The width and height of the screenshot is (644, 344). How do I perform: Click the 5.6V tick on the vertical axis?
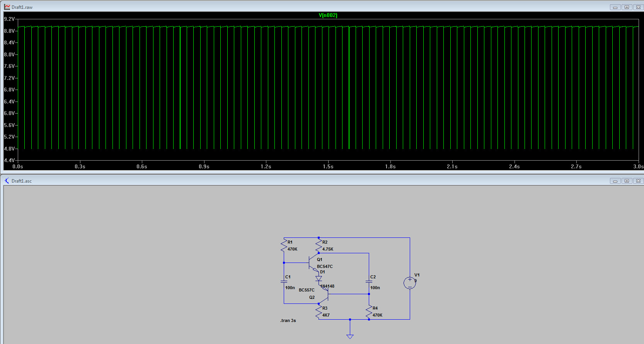tap(9, 125)
